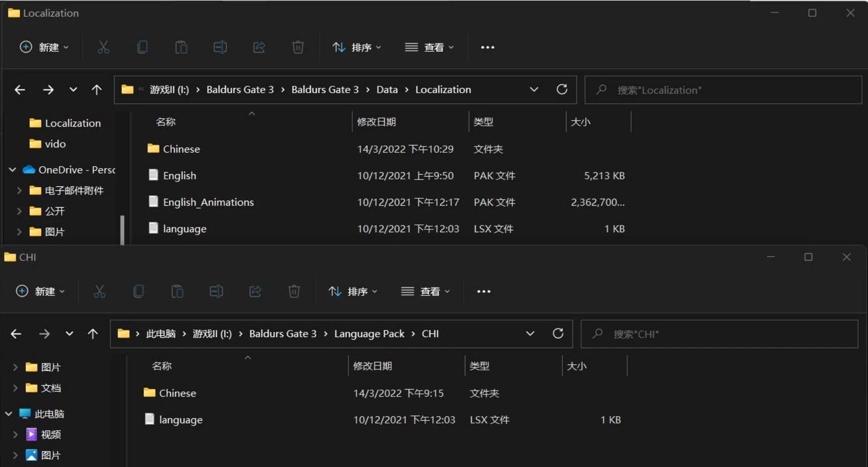This screenshot has width=868, height=467.
Task: Expand 视频 folder in CHI sidebar
Action: point(15,434)
